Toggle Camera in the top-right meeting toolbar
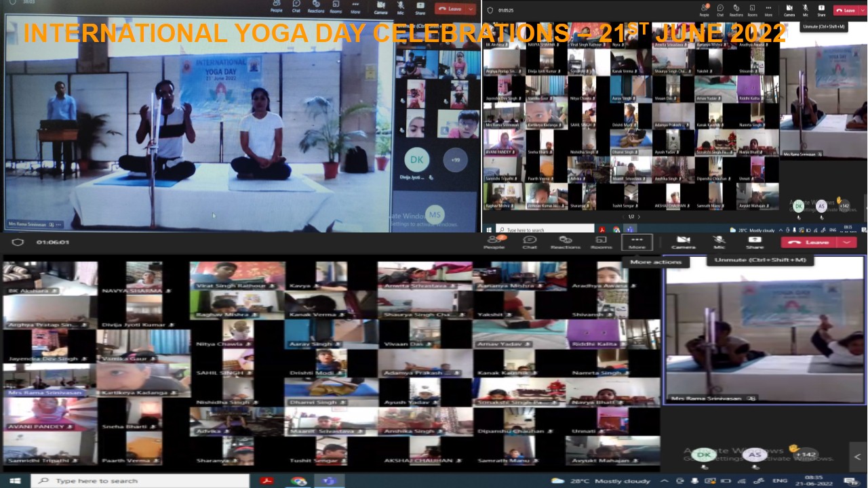The width and height of the screenshot is (868, 488). tap(789, 9)
